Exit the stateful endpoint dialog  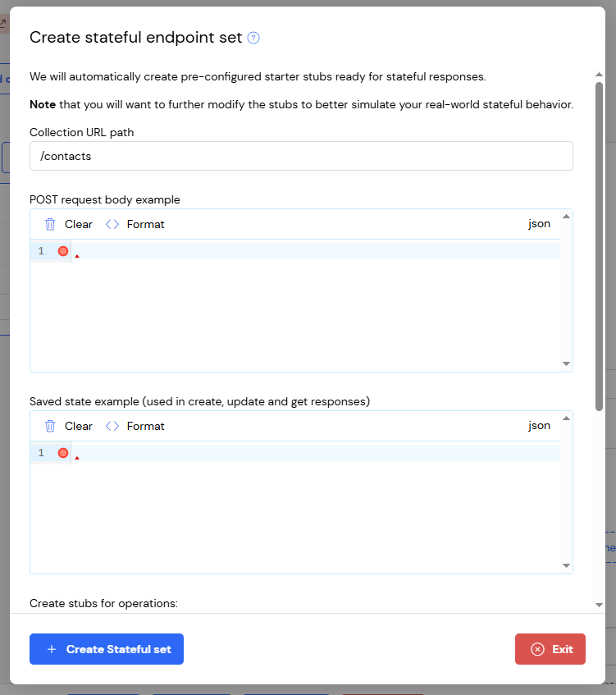pos(550,649)
